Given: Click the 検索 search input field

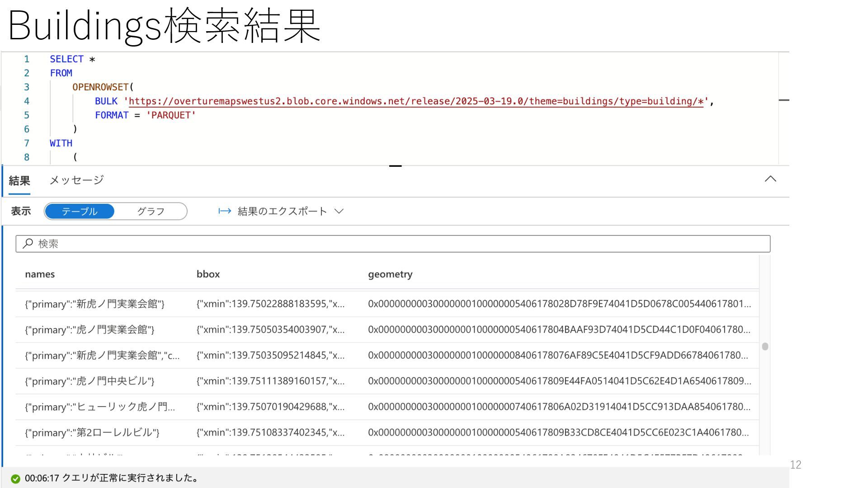Looking at the screenshot, I should 392,244.
